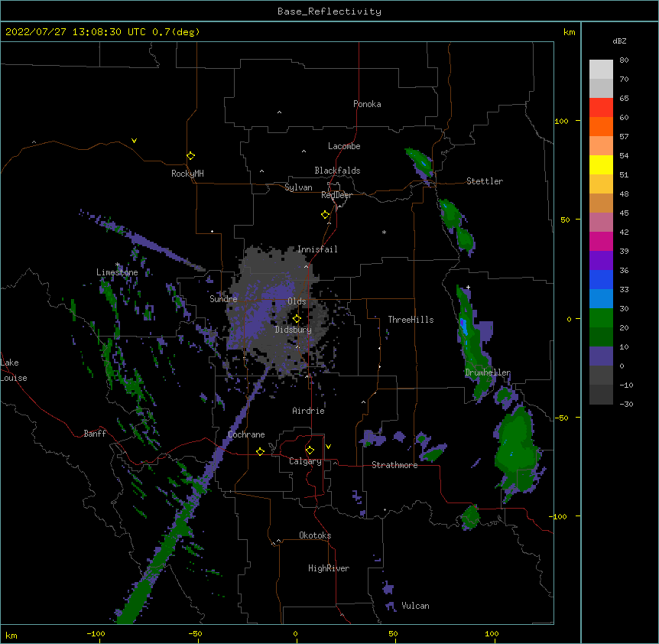Viewport: 659px width, 644px height.
Task: Click the dBZ legend heading
Action: [x=619, y=41]
